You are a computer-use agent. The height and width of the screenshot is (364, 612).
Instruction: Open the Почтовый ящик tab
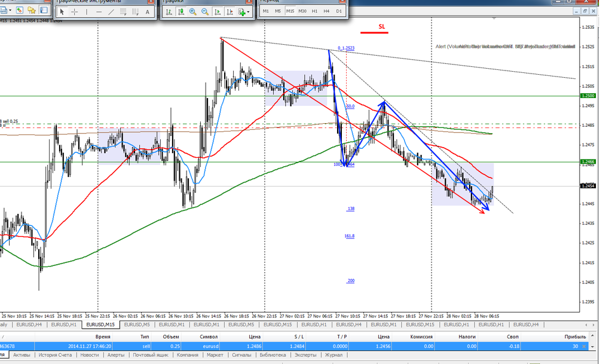pyautogui.click(x=151, y=355)
